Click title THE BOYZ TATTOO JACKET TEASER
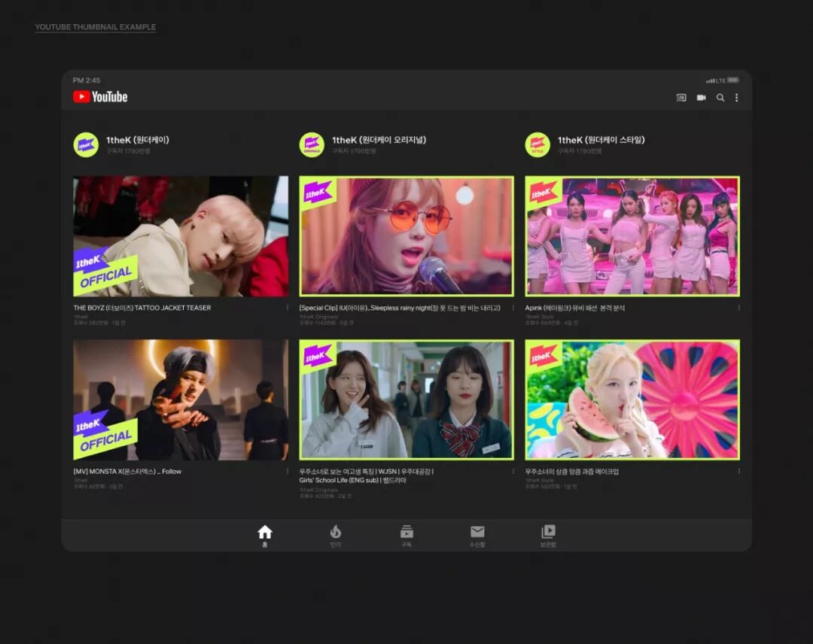 click(142, 308)
